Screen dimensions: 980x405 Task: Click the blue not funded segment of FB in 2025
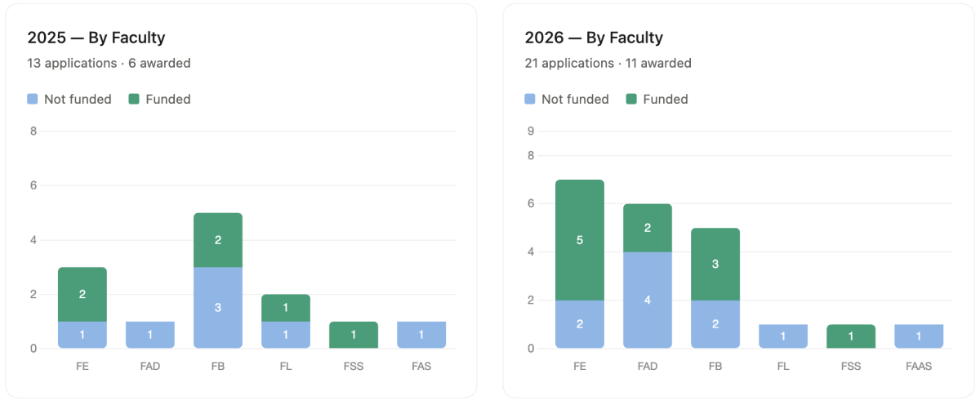point(218,307)
